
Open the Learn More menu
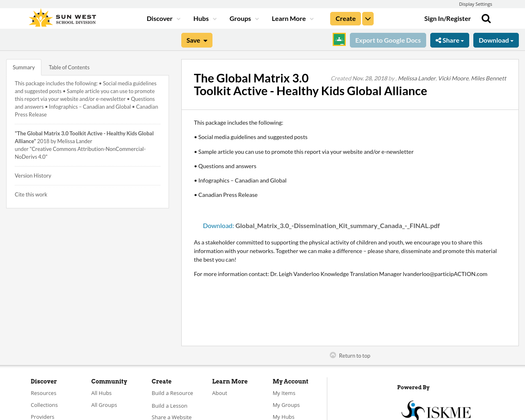[292, 18]
